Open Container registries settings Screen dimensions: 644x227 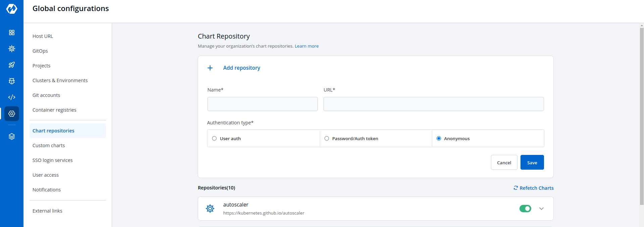click(x=54, y=110)
